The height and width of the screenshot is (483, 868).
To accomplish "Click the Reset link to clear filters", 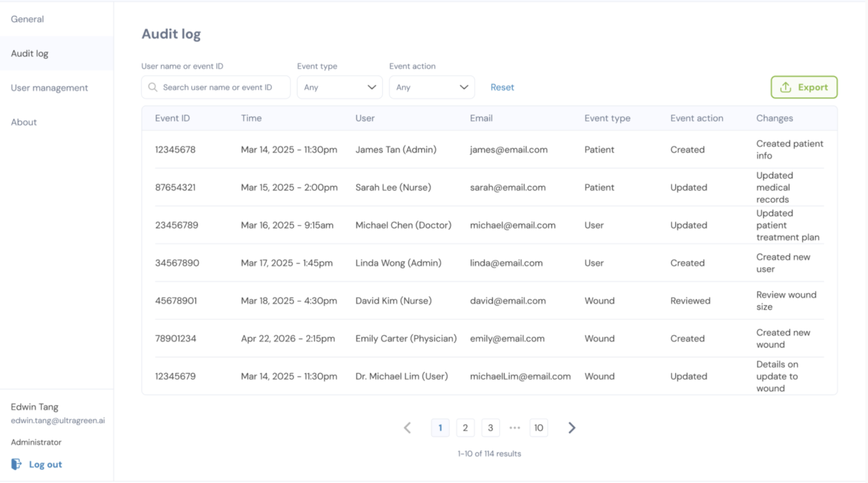I will click(502, 87).
